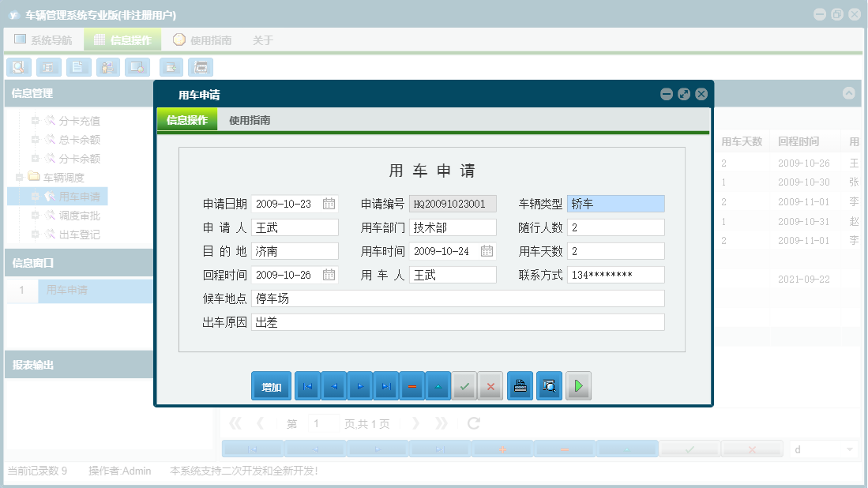
Task: Jump to first record with the first-record icon
Action: (307, 385)
